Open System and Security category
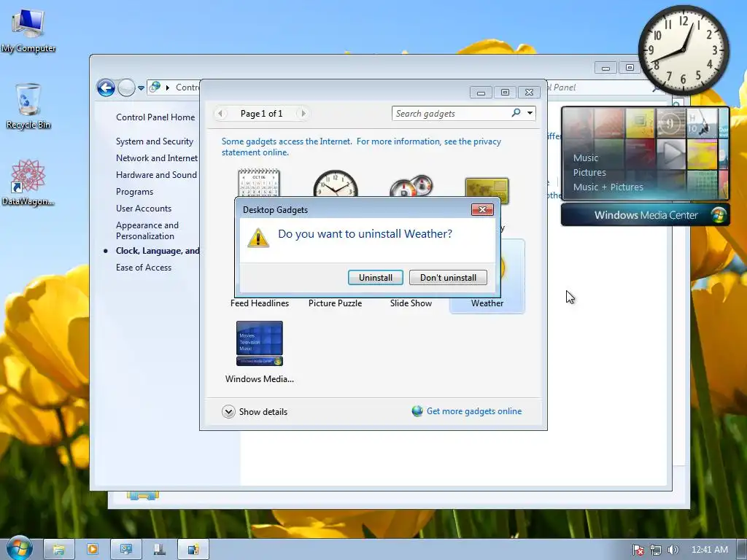The width and height of the screenshot is (747, 560). (155, 141)
